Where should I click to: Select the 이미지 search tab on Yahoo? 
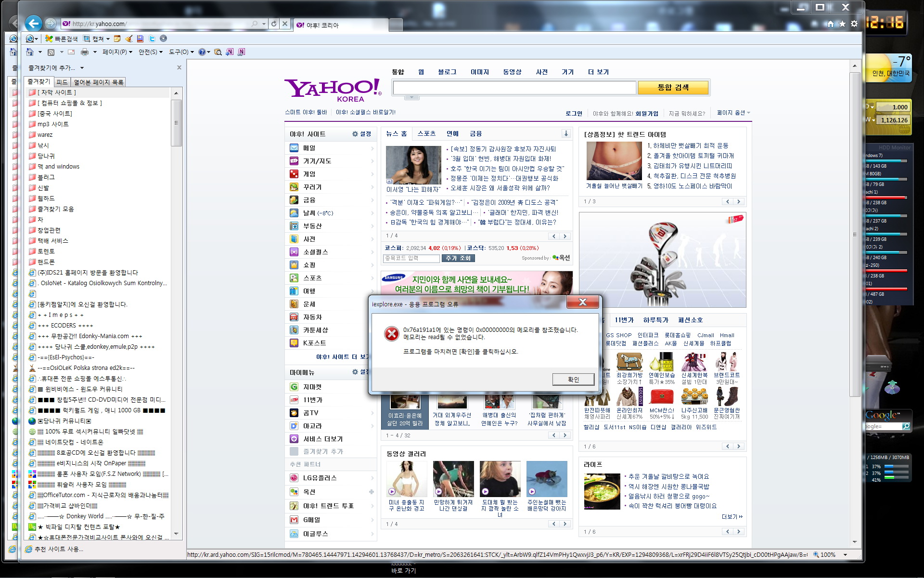coord(479,72)
